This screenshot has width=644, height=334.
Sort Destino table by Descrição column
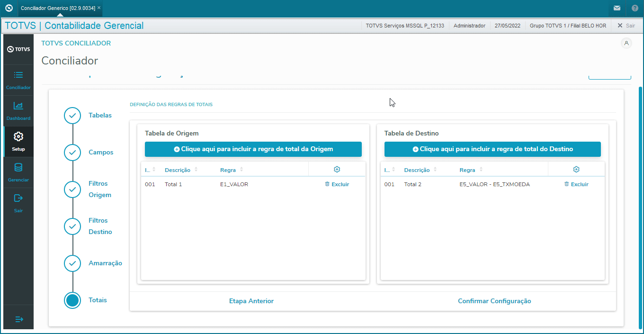coord(435,170)
